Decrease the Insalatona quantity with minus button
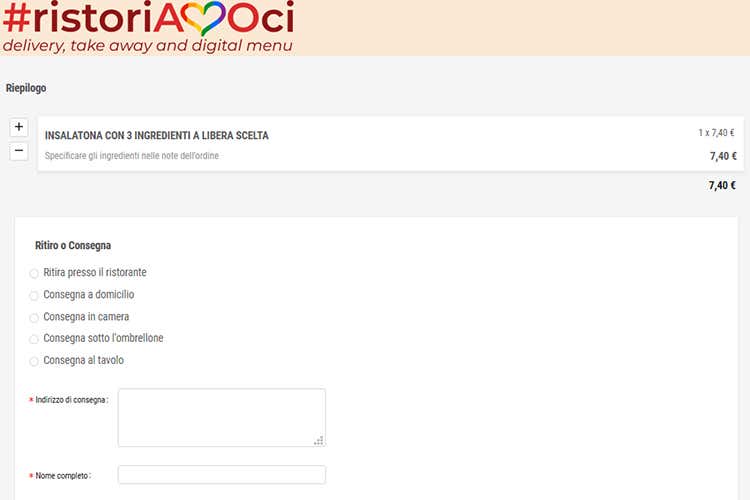This screenshot has width=750, height=500. coord(18,151)
